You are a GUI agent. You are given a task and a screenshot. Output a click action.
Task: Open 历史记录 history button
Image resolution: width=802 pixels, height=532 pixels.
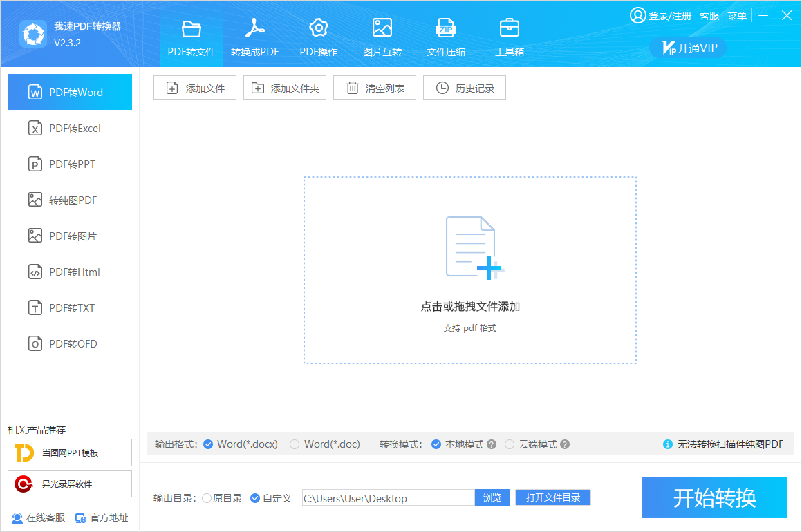tap(465, 88)
